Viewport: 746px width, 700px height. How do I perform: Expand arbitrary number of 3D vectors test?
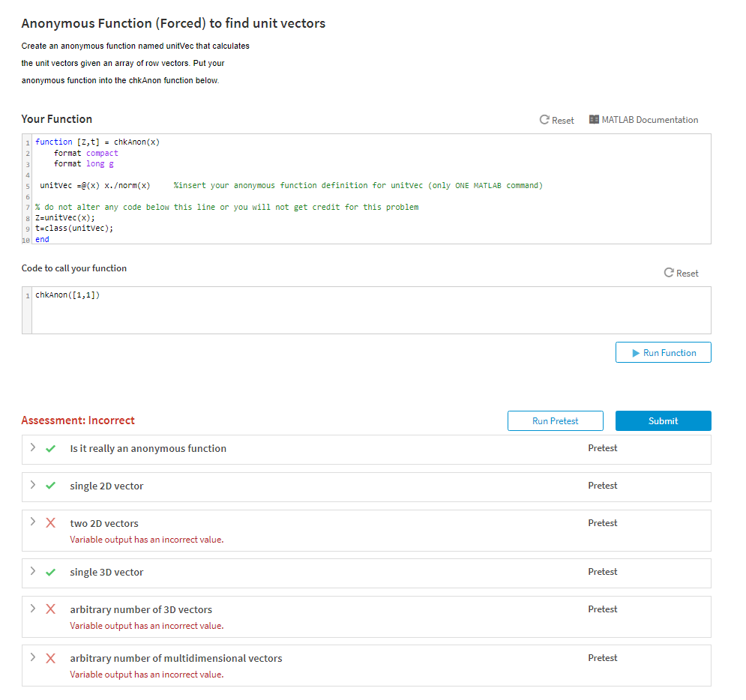[33, 609]
